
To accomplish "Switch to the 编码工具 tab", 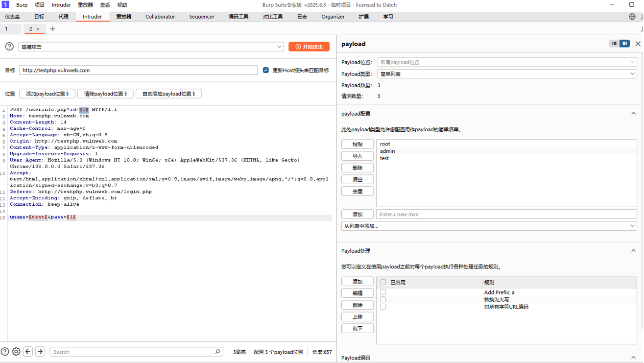I will [239, 17].
